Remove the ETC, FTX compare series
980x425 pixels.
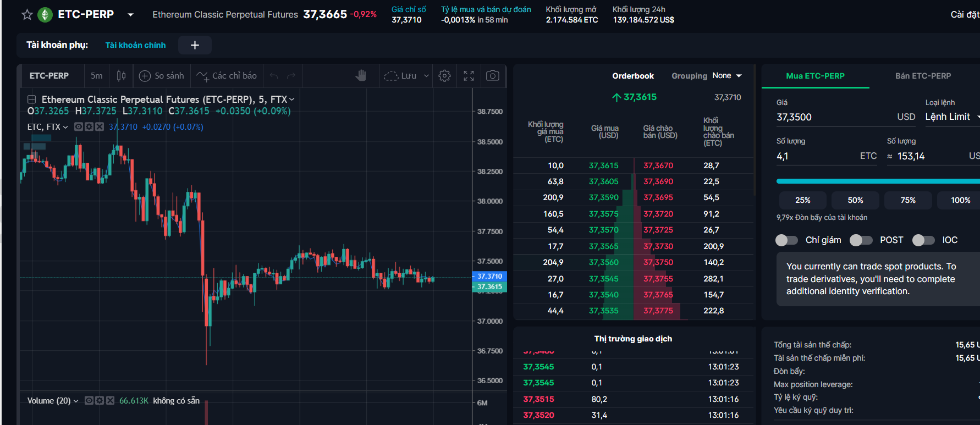coord(100,127)
